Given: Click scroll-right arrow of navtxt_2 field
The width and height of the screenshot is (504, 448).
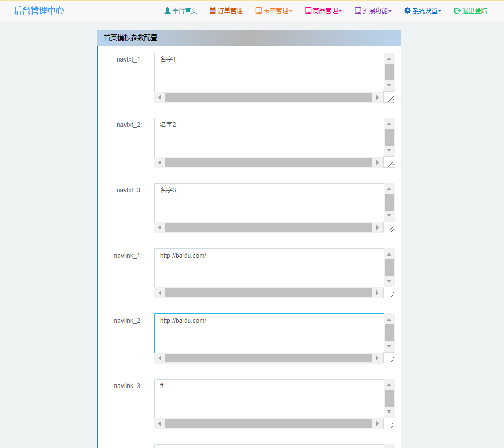Looking at the screenshot, I should tap(377, 162).
